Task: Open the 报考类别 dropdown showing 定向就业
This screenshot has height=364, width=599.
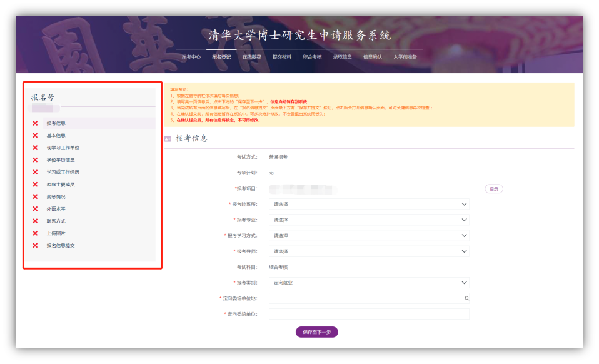Action: (x=369, y=283)
